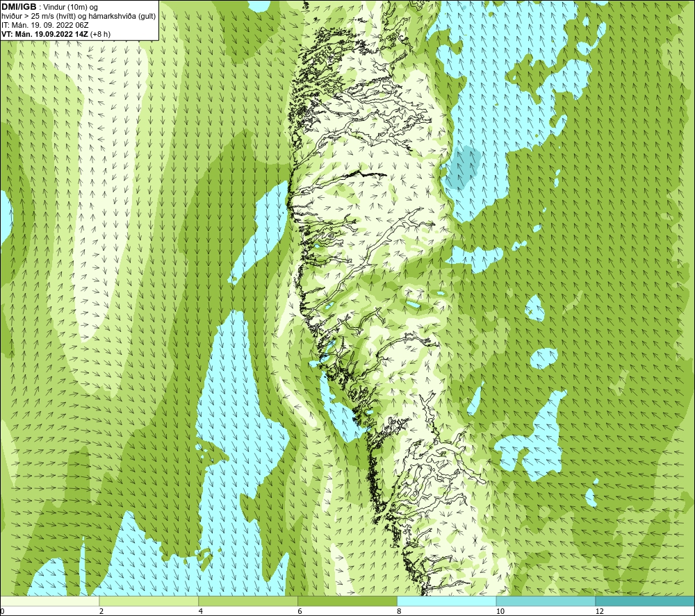Select the dark teal above-12 m/s legend swatch
Image resolution: width=695 pixels, height=616 pixels.
(646, 601)
